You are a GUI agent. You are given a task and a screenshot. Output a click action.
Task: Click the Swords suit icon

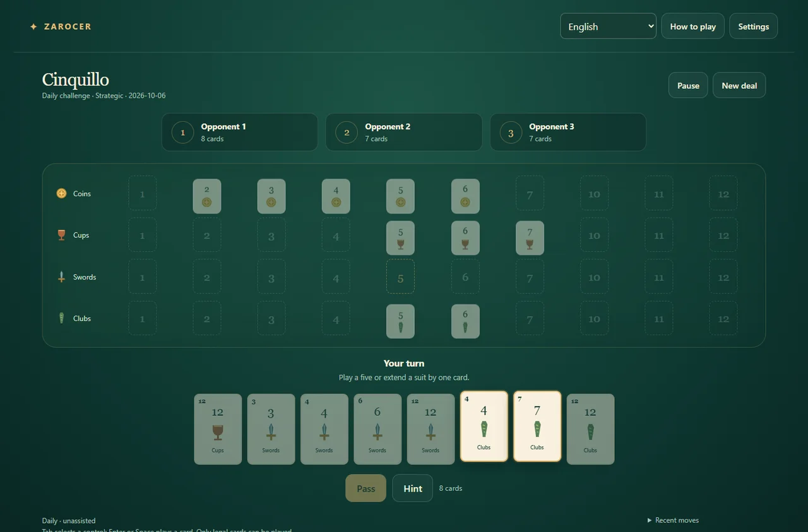tap(61, 276)
